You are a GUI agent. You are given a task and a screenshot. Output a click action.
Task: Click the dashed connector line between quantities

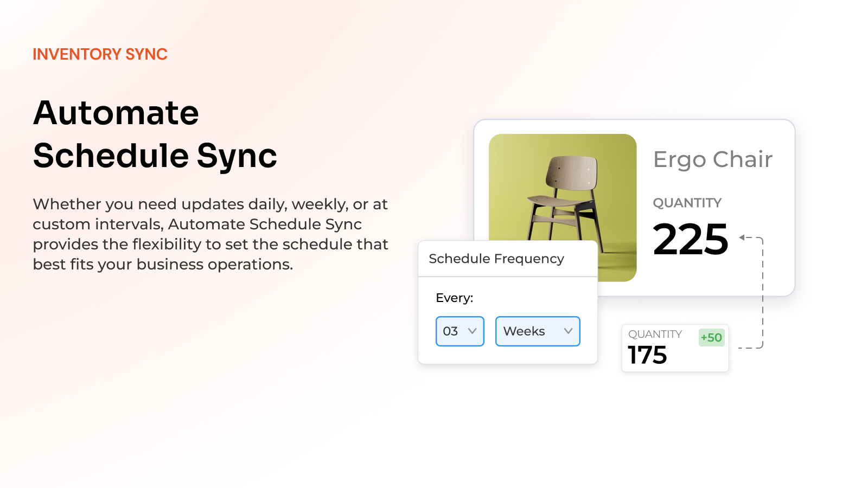click(x=763, y=293)
